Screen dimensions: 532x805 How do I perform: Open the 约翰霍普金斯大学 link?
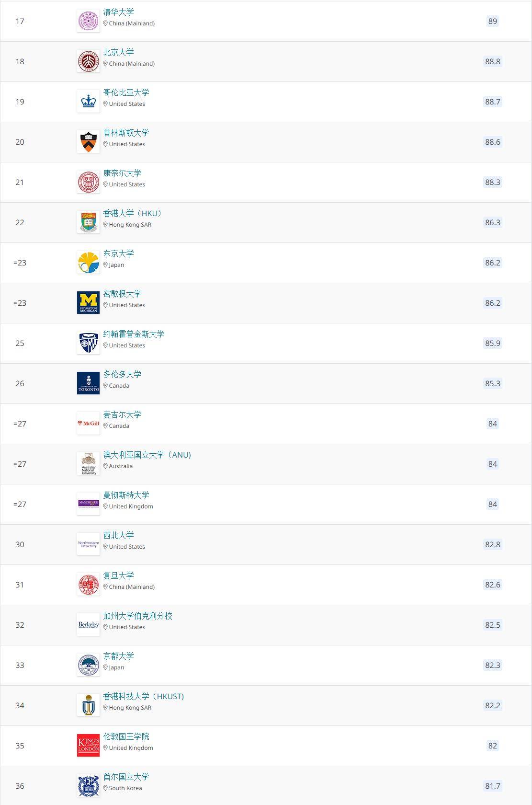coord(134,334)
